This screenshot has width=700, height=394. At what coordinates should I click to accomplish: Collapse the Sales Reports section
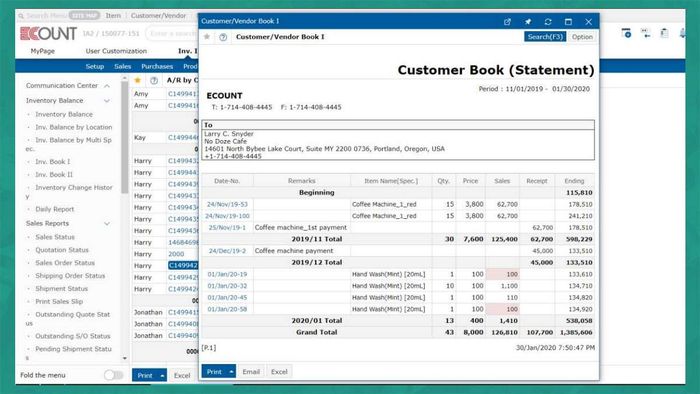click(107, 224)
